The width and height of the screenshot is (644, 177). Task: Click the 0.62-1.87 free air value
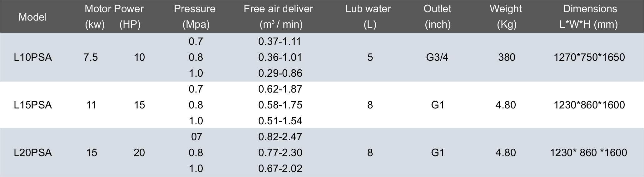point(280,89)
